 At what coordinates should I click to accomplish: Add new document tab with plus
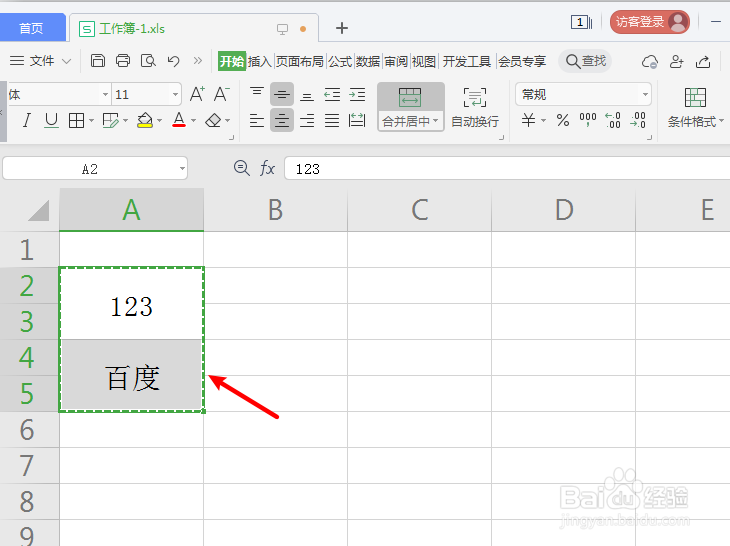(x=342, y=28)
